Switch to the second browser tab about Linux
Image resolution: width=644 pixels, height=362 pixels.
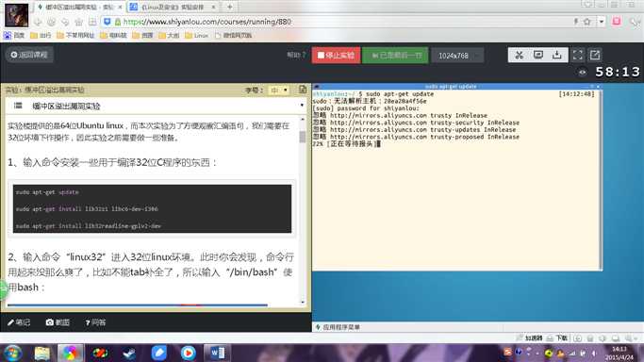coord(173,7)
